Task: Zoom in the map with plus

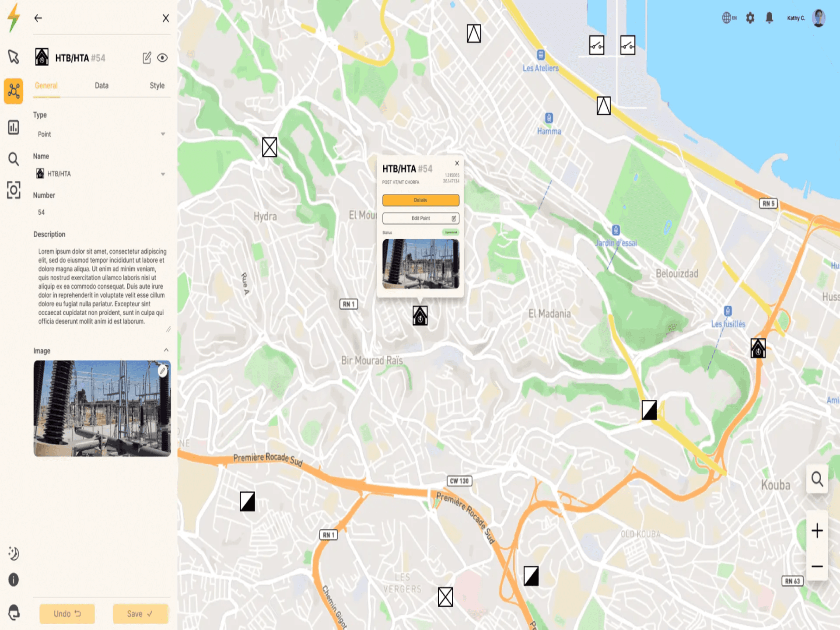Action: (x=817, y=531)
